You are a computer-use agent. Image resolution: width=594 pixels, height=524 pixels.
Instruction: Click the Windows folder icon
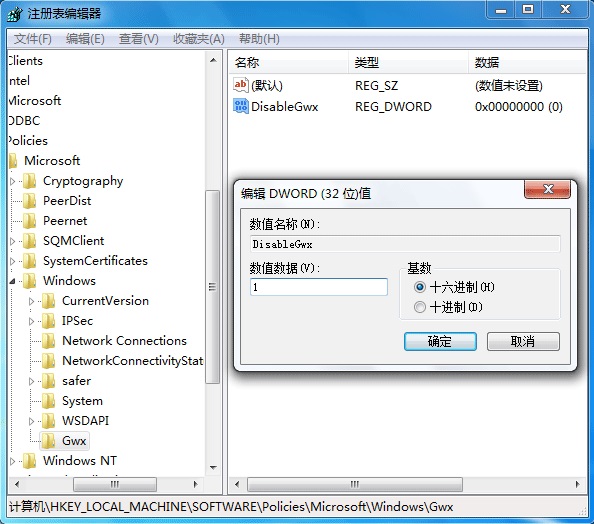[30, 281]
